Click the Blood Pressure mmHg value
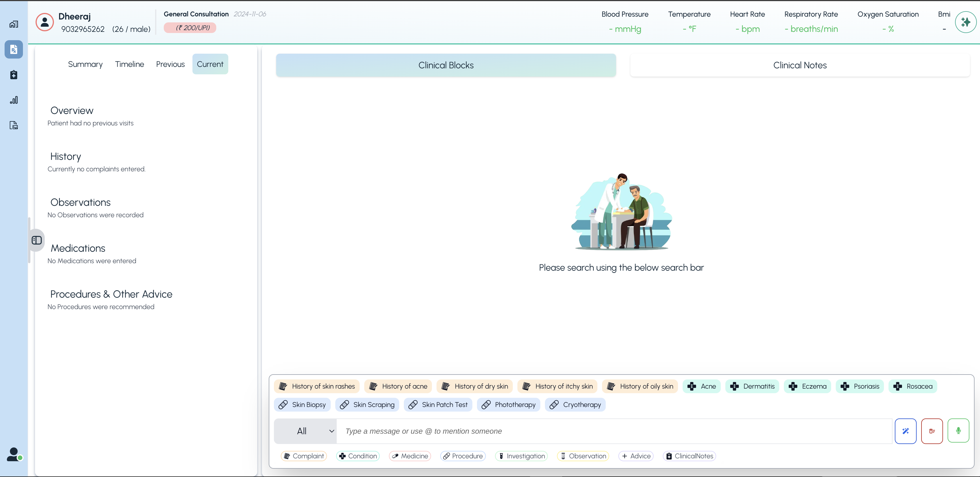 [x=625, y=29]
